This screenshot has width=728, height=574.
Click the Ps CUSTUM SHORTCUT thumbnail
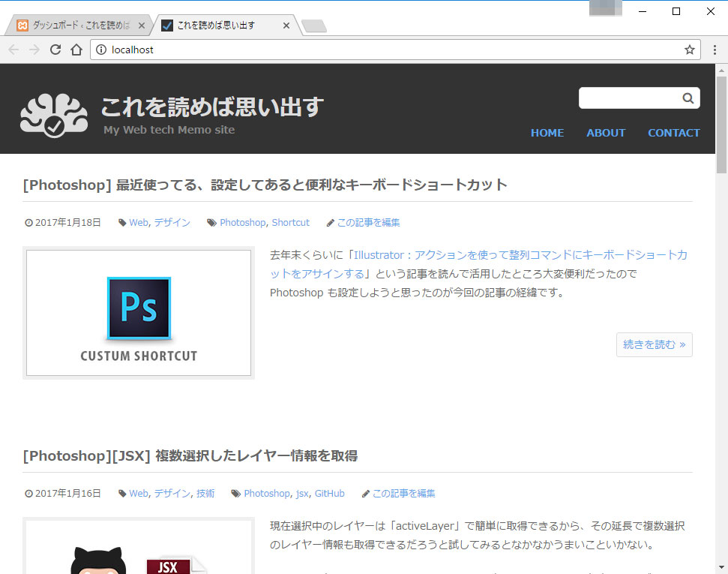coord(139,313)
